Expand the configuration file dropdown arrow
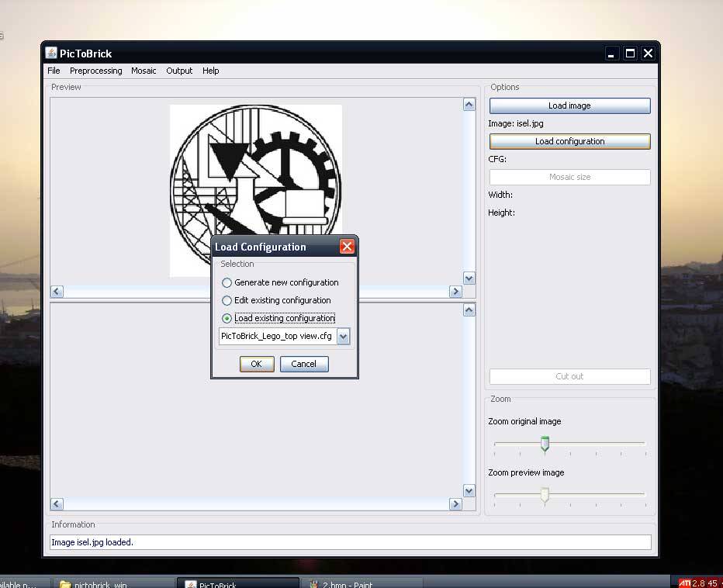 coord(344,336)
